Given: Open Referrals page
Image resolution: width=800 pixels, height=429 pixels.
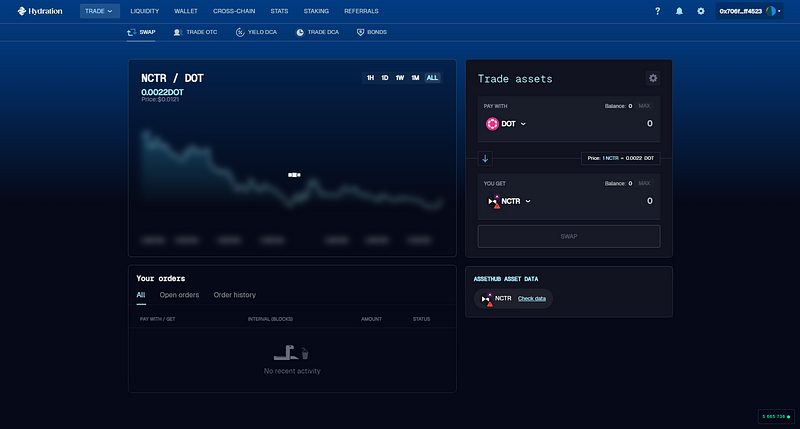Looking at the screenshot, I should click(361, 11).
